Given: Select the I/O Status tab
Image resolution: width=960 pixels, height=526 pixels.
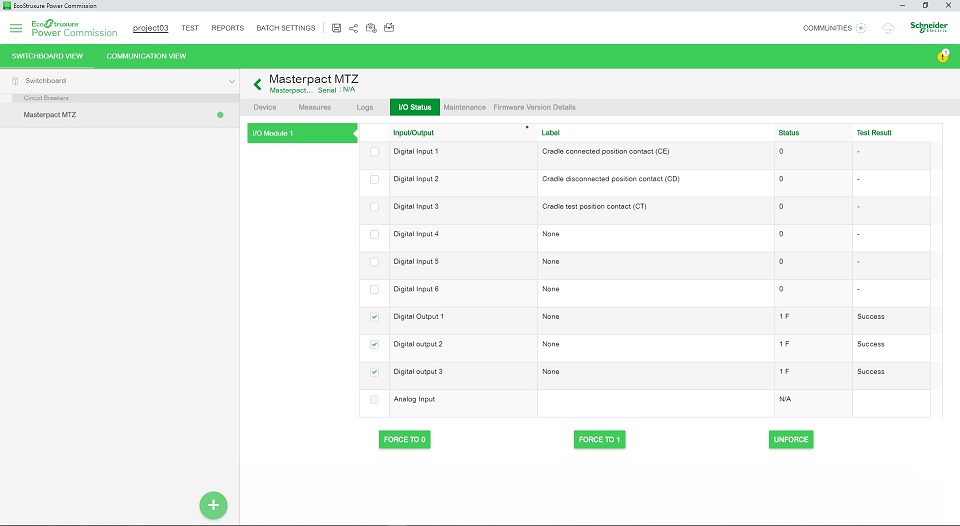Looking at the screenshot, I should tap(414, 107).
